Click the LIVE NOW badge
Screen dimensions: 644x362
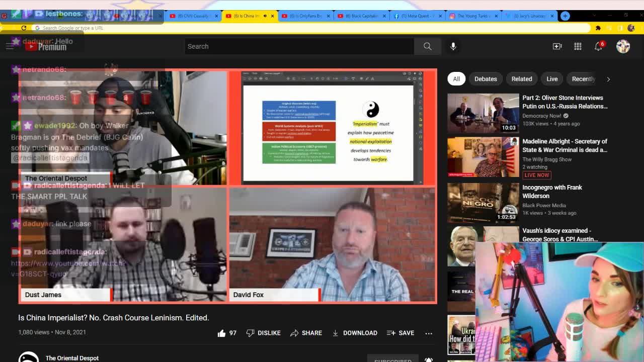(536, 175)
